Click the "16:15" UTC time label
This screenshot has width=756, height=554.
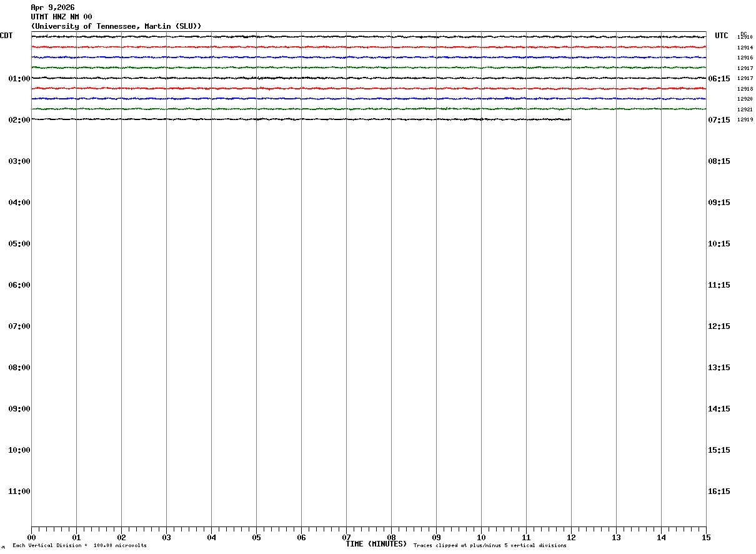pos(719,491)
